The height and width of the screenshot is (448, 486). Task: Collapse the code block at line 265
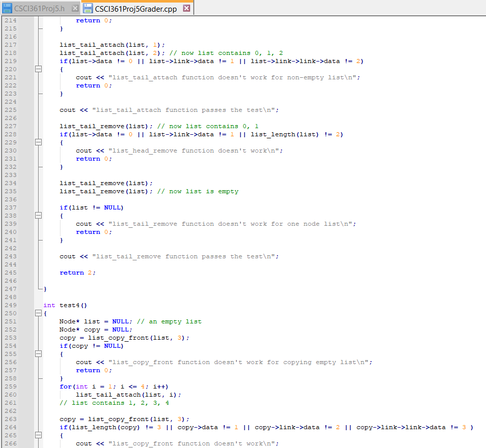(38, 435)
